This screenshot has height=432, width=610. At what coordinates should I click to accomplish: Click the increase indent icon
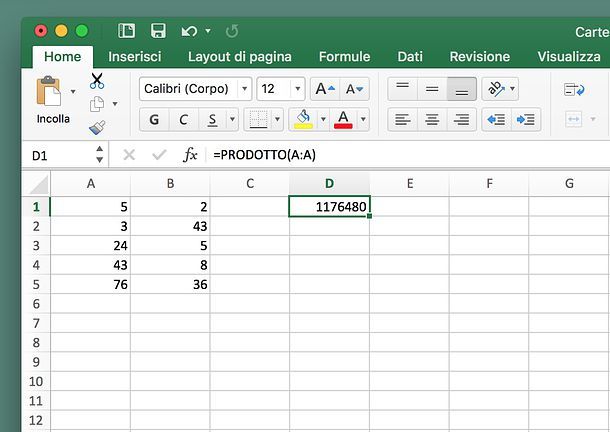526,119
